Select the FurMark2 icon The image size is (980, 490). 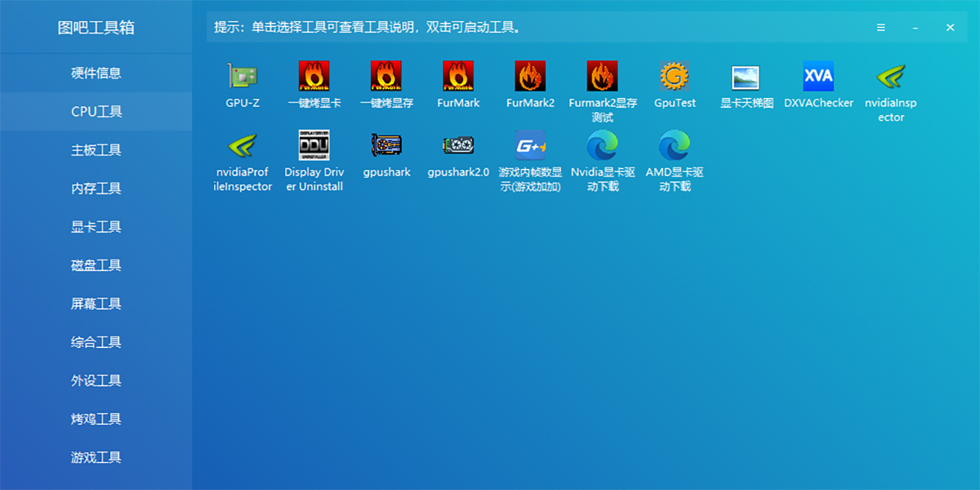530,78
